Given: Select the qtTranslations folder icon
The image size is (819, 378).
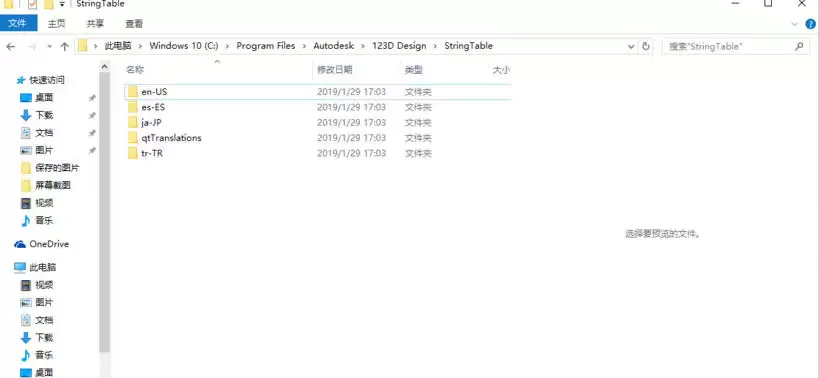Looking at the screenshot, I should 132,138.
